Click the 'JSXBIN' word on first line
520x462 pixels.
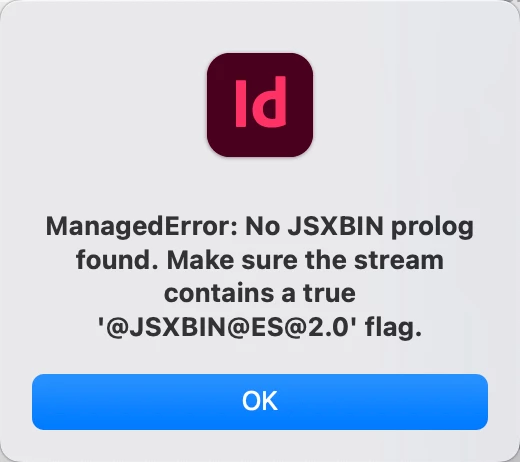click(x=335, y=226)
